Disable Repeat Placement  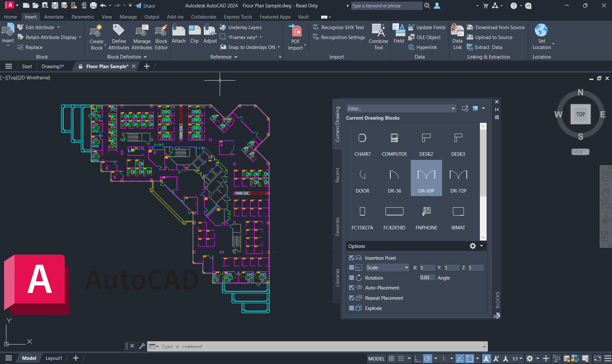(x=352, y=298)
